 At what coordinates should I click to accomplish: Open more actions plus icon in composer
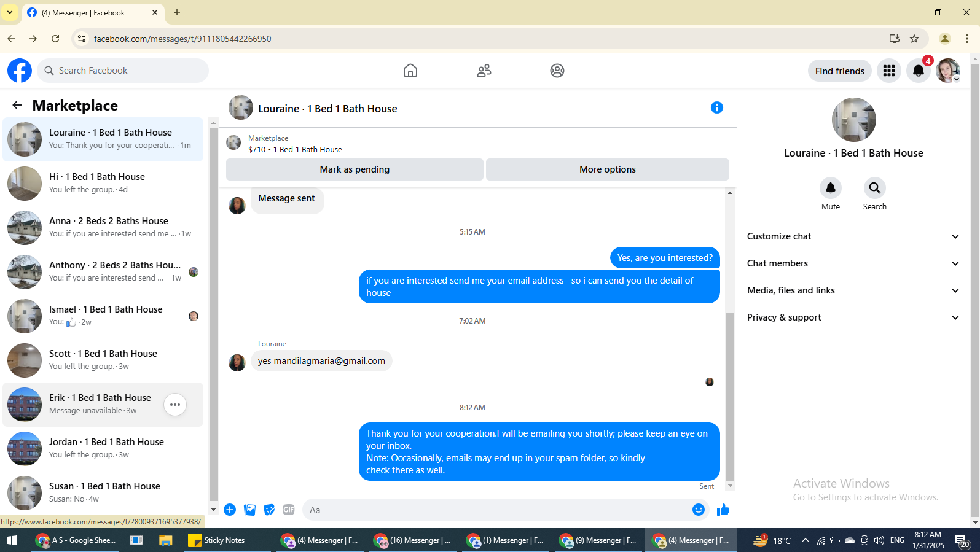click(230, 510)
